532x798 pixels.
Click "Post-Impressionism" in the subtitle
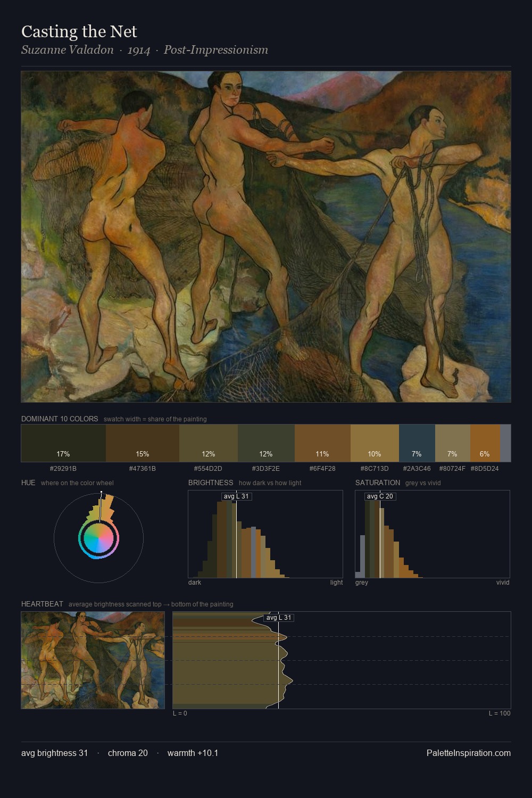[216, 50]
